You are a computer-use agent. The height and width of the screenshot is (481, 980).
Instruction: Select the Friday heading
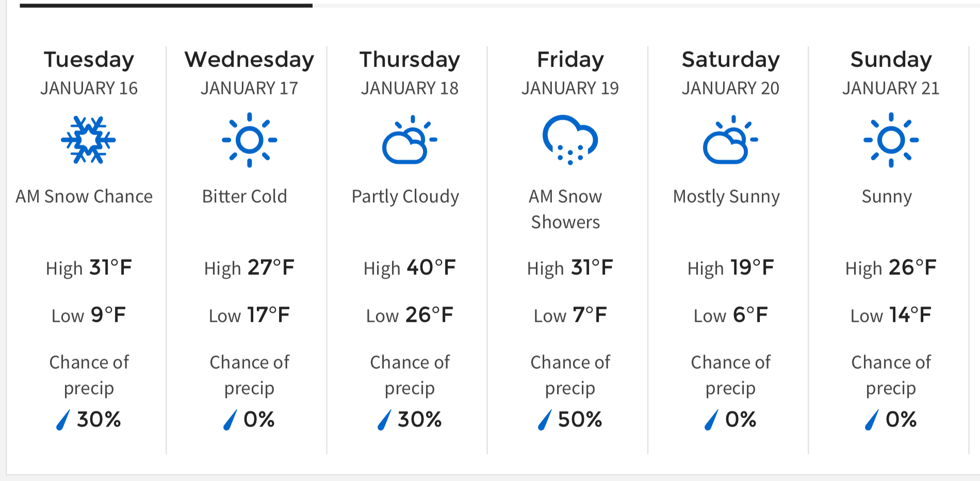[x=570, y=59]
